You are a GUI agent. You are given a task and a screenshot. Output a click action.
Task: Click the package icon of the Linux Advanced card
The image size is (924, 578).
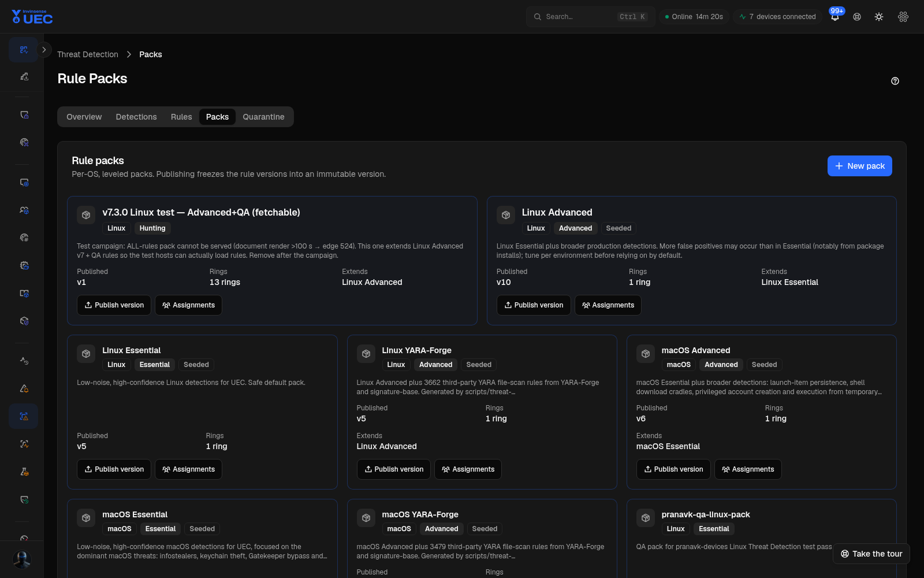coord(506,215)
